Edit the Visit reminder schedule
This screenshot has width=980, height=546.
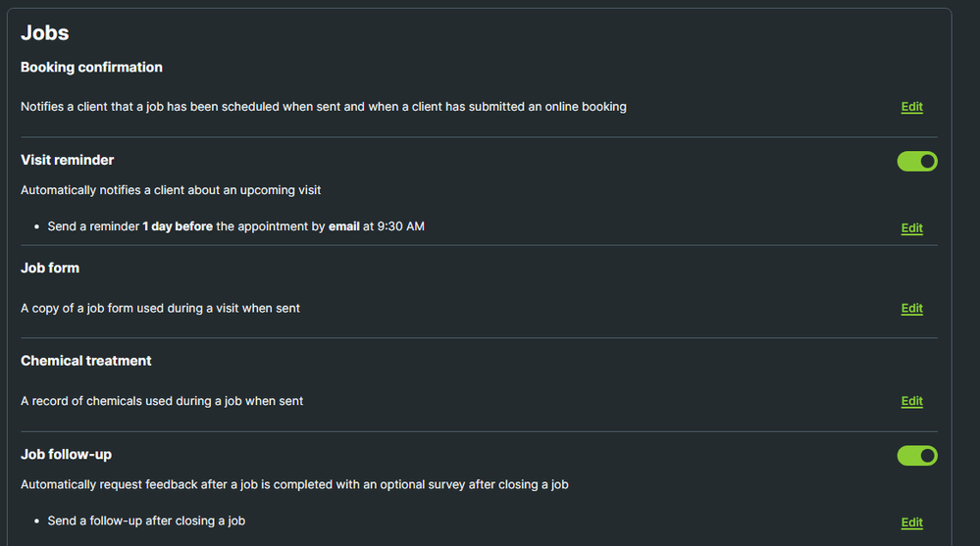click(x=911, y=228)
